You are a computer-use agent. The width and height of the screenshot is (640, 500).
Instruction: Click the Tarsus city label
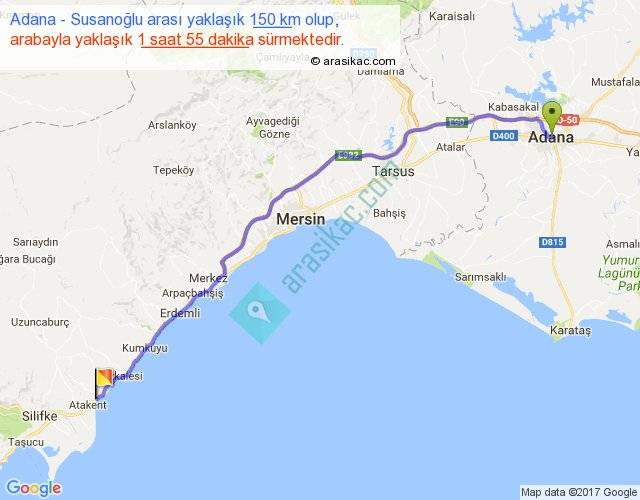point(393,171)
